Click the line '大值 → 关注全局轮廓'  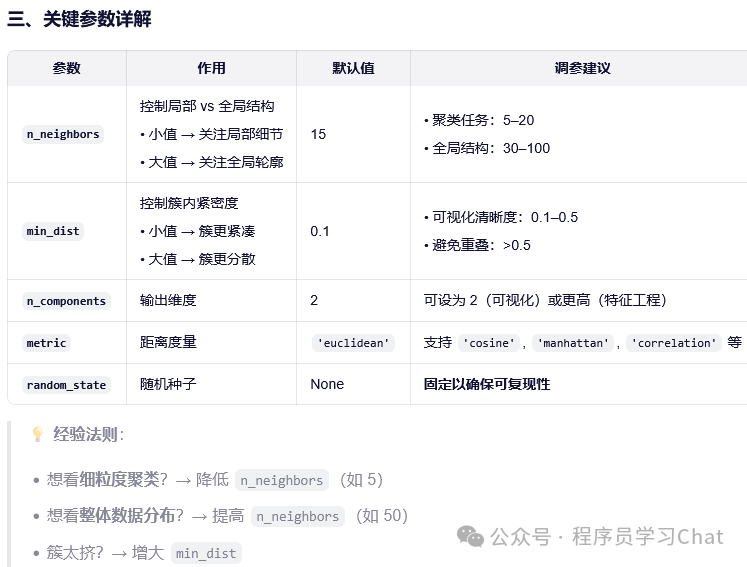212,162
